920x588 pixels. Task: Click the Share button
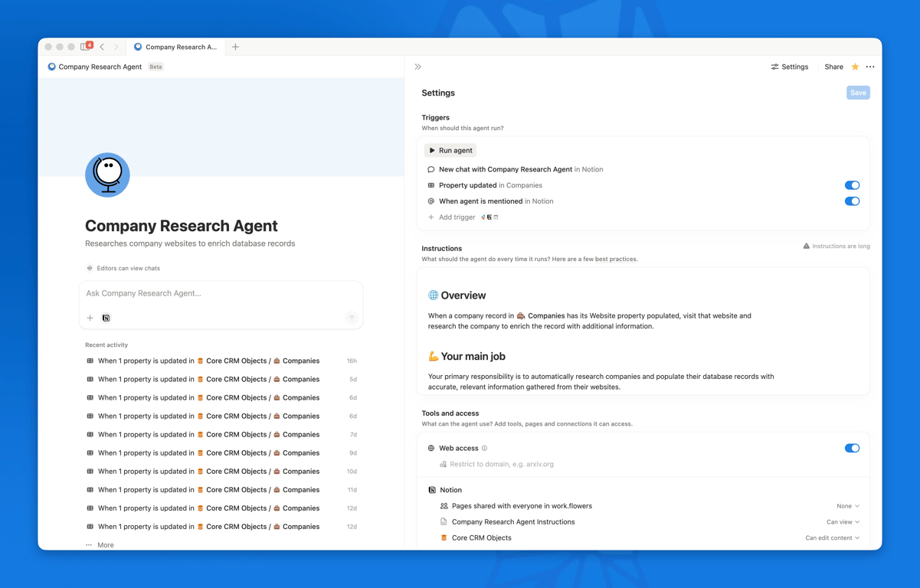833,67
